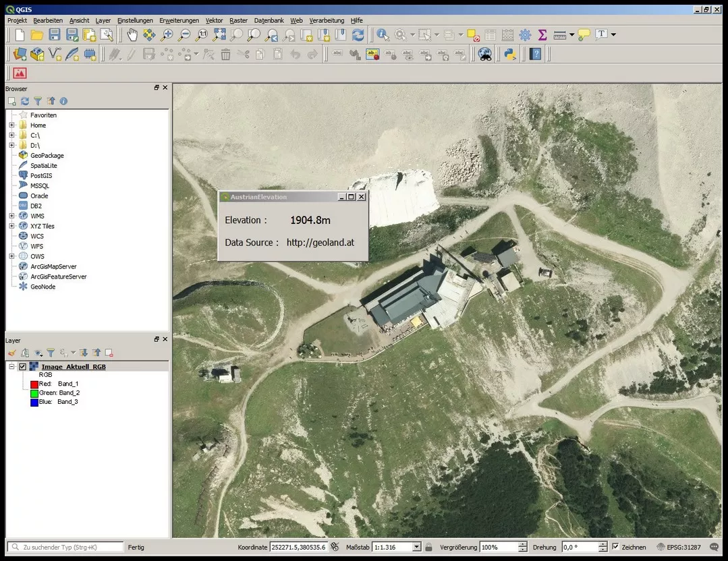Viewport: 728px width, 561px height.
Task: Click the Zoom In magnifier tool
Action: 167,35
